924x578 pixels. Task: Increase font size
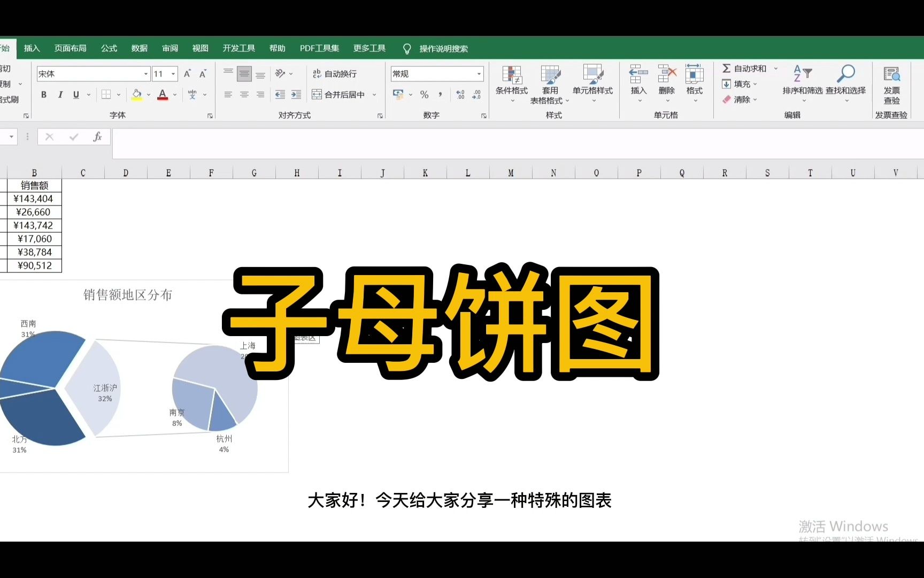(187, 74)
